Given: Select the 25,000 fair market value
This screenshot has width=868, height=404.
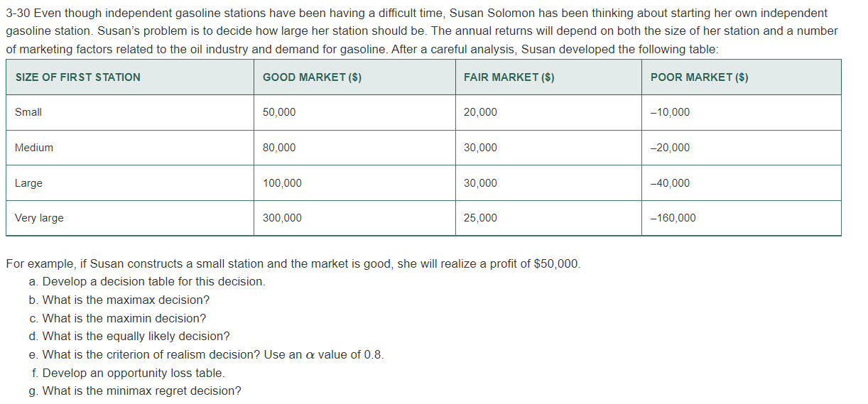Looking at the screenshot, I should click(480, 218).
